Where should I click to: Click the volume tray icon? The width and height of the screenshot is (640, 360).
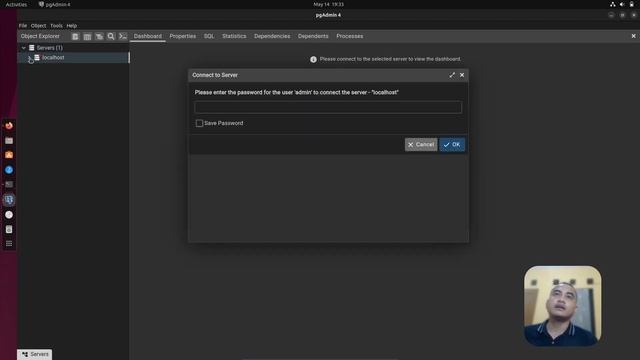pyautogui.click(x=622, y=4)
